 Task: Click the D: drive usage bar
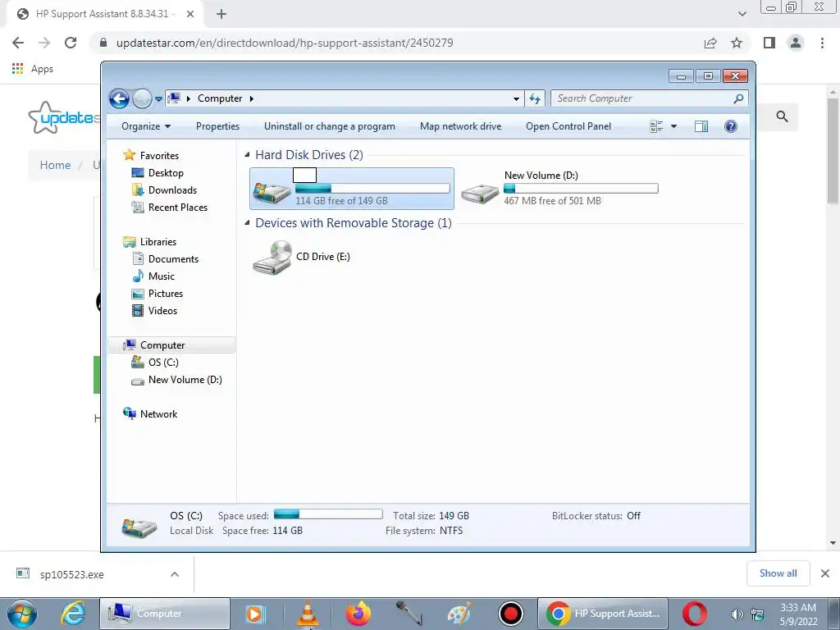point(581,189)
